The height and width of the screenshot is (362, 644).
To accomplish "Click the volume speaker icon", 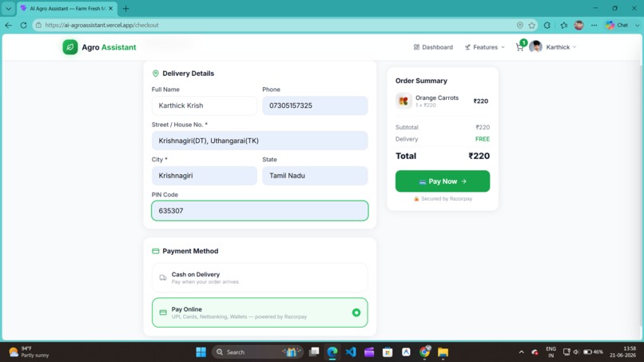I will click(x=576, y=352).
